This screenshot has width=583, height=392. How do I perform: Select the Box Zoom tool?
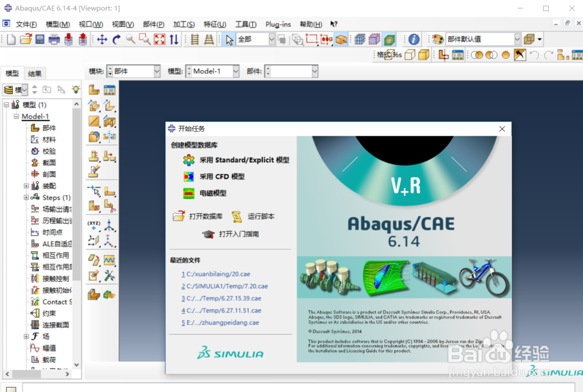coord(145,39)
